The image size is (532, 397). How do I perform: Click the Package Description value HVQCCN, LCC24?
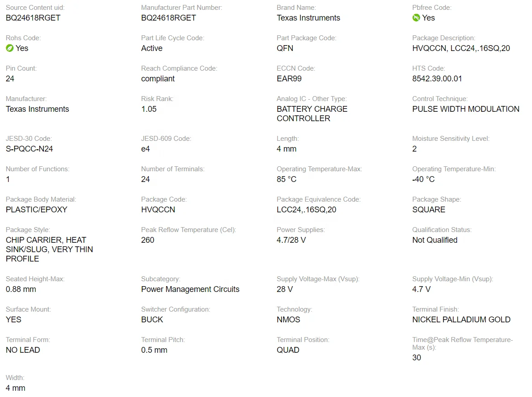[x=461, y=48]
